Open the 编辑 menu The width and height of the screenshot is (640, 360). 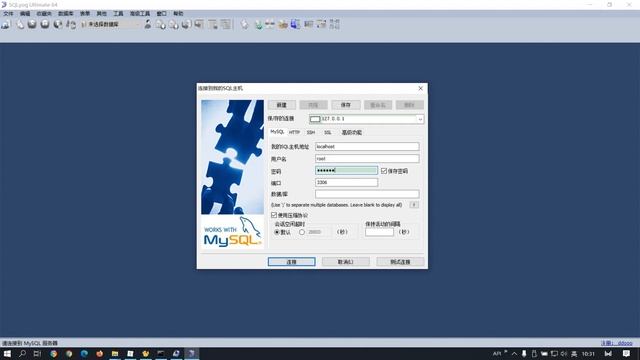coord(25,13)
